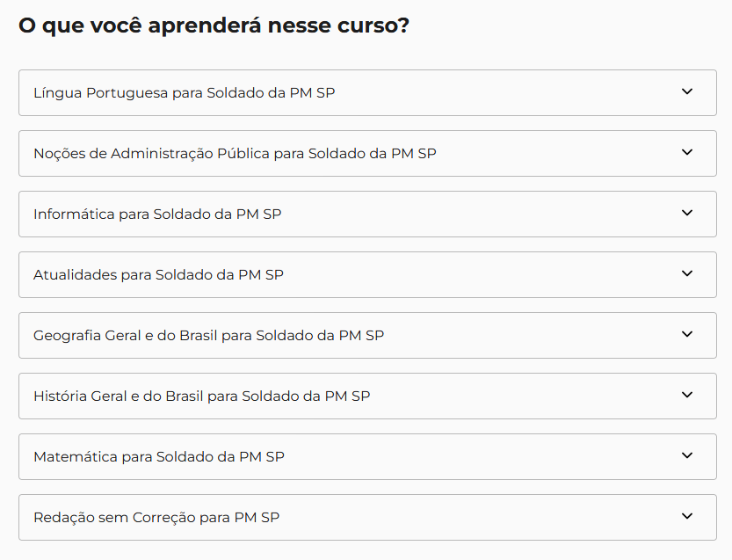
Task: Select the Matemática para Soldado label
Action: pos(159,456)
